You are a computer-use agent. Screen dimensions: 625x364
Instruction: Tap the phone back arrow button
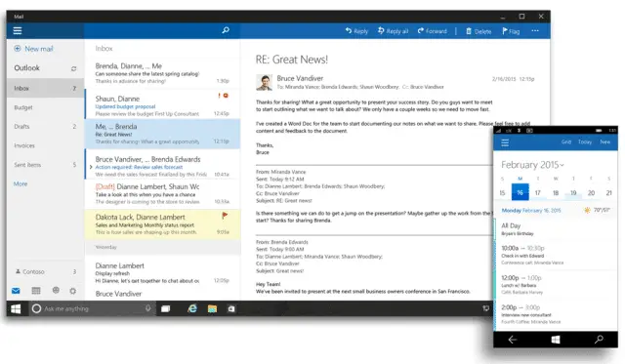point(513,340)
